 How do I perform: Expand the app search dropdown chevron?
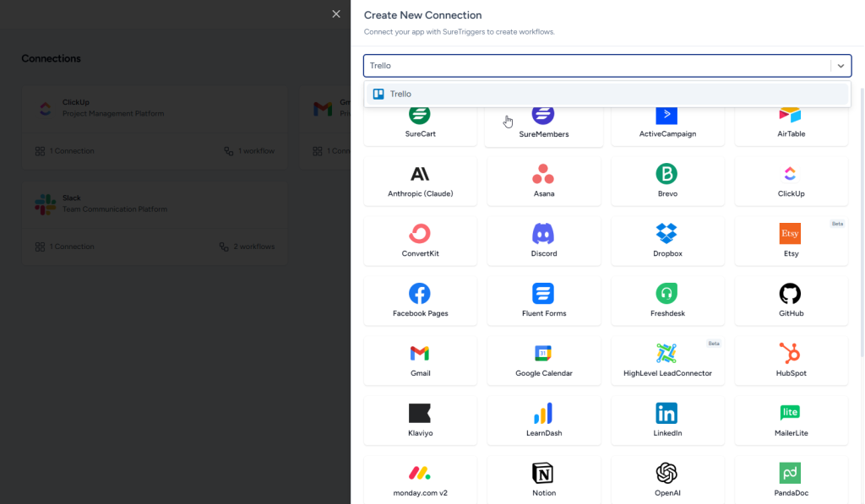coord(841,66)
